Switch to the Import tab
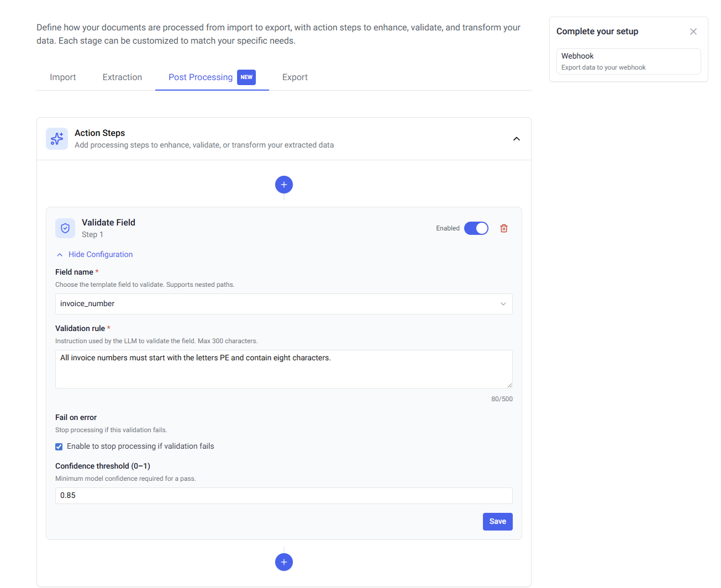 63,77
